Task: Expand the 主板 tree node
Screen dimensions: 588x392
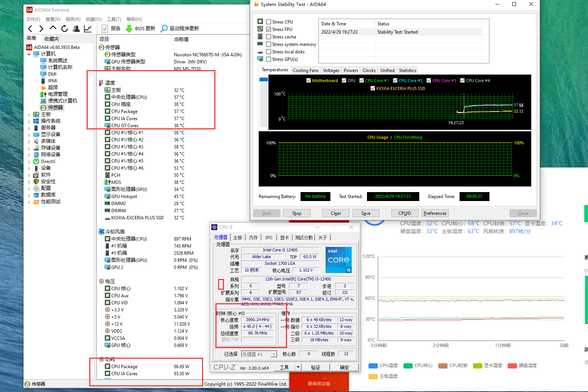Action: tap(29, 115)
